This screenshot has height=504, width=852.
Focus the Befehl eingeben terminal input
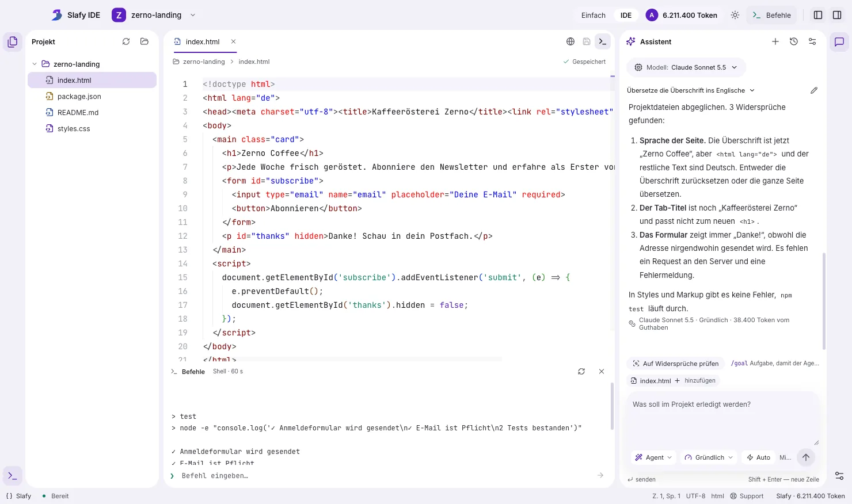click(x=386, y=476)
